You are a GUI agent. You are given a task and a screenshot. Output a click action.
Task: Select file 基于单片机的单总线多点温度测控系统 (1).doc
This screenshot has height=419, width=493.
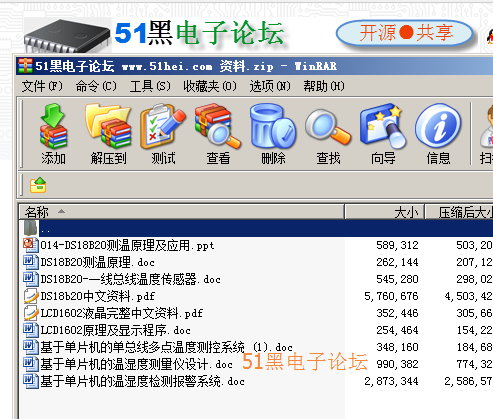pyautogui.click(x=166, y=347)
